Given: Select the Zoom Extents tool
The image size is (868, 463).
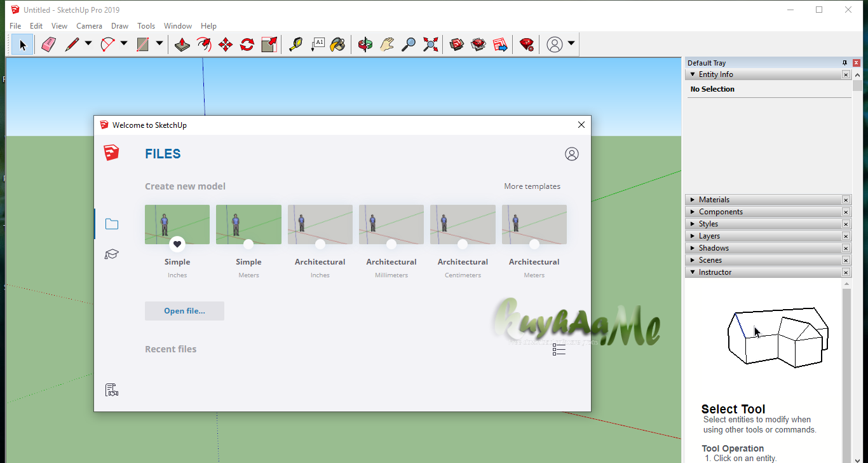Looking at the screenshot, I should coord(431,45).
